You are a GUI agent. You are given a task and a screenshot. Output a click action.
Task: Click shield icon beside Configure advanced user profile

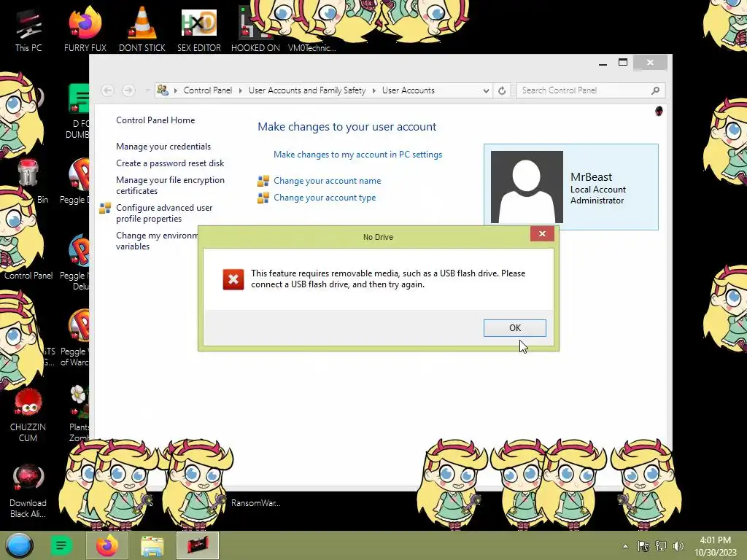(105, 208)
